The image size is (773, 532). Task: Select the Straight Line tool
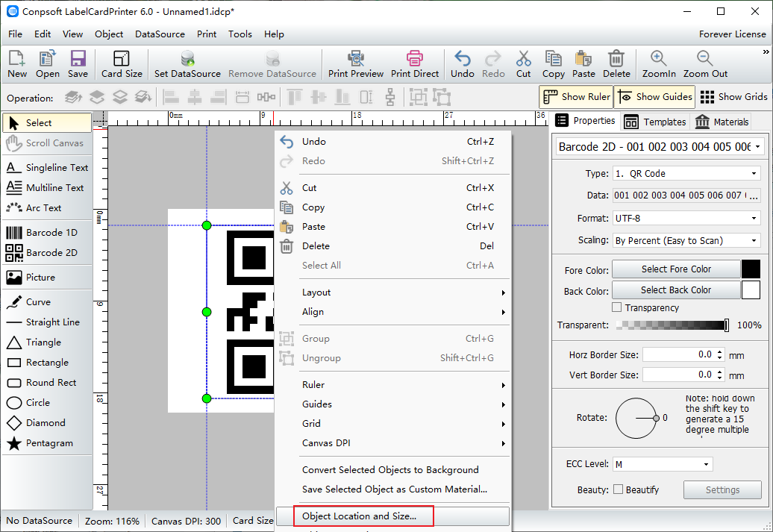pos(47,322)
